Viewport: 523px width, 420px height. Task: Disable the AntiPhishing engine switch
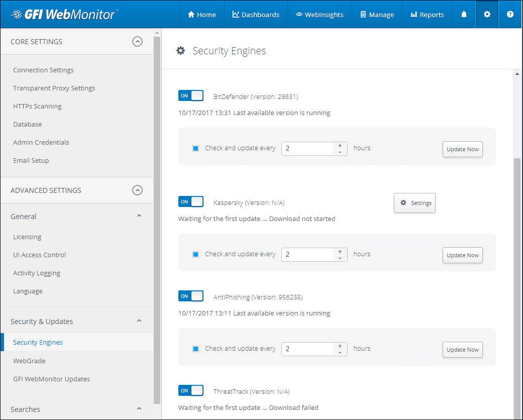(x=191, y=296)
